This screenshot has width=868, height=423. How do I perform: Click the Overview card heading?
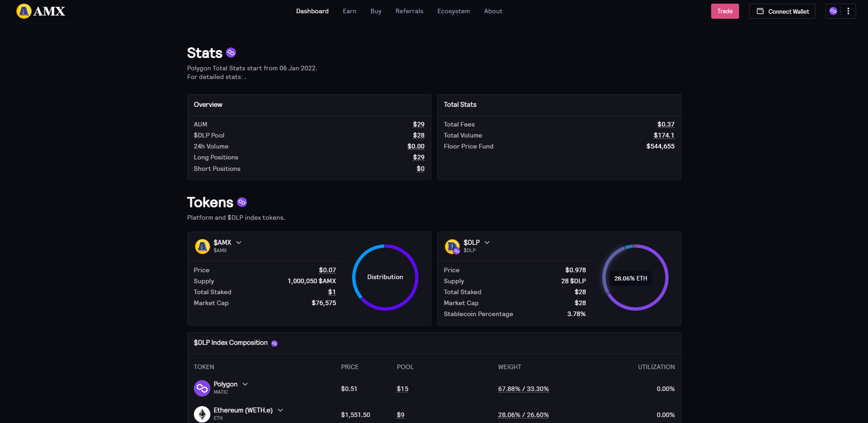[x=208, y=105]
